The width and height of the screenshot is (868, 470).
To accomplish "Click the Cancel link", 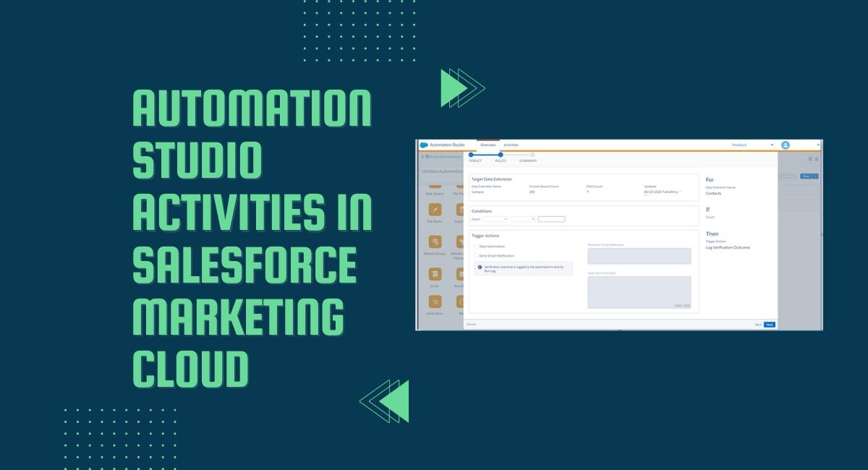I will pyautogui.click(x=471, y=325).
